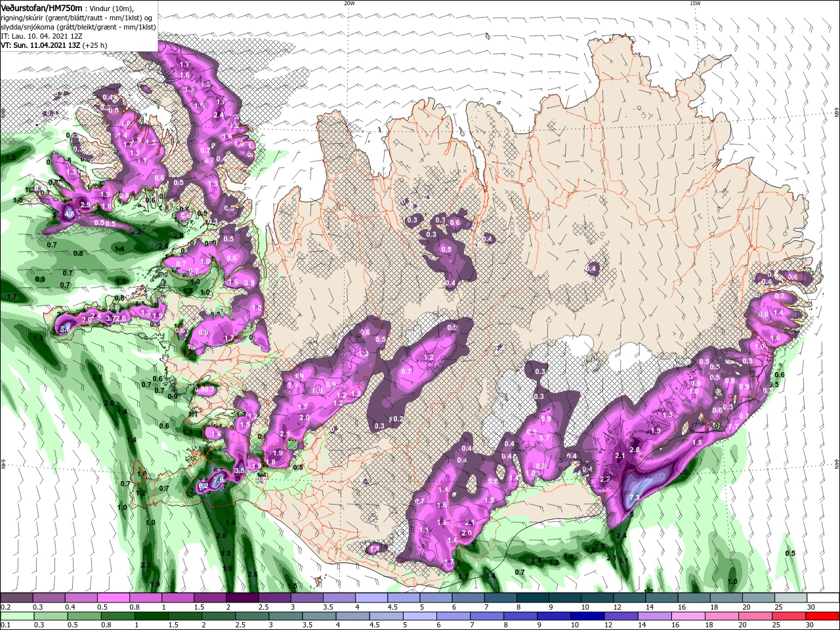Click the 4.5 label on snow legend
840x630 pixels.
[392, 607]
